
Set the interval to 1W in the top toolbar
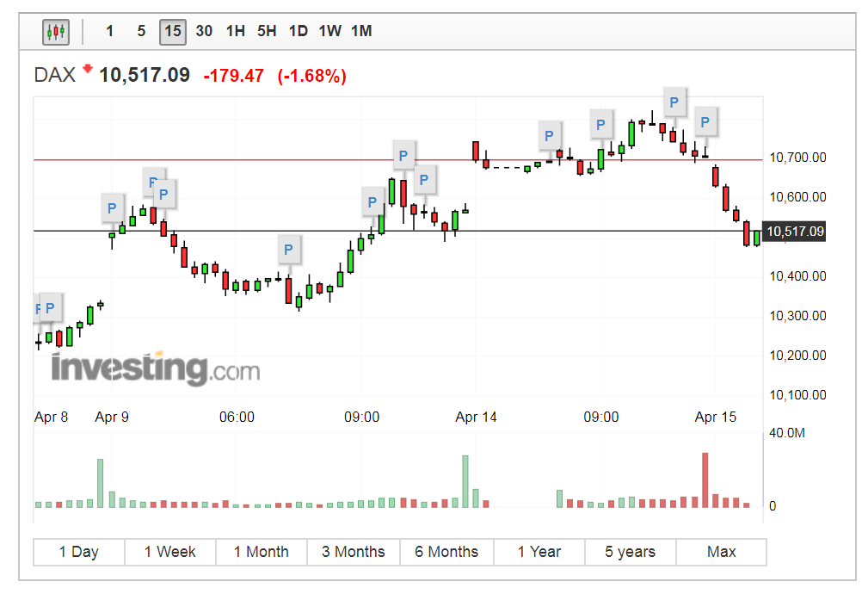tap(329, 32)
